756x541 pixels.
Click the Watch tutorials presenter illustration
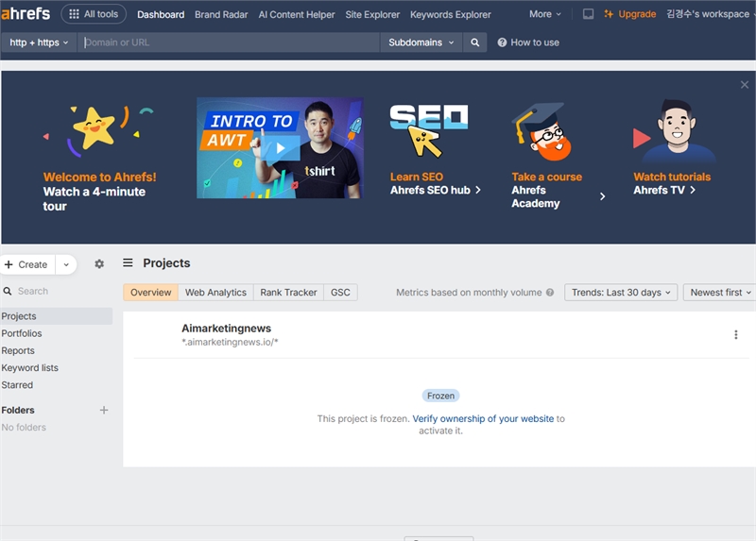[674, 131]
